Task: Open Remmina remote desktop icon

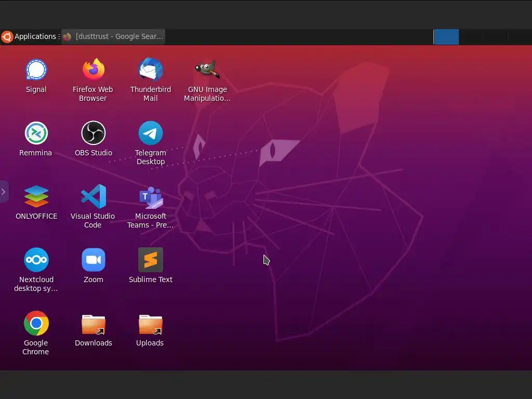Action: (x=36, y=134)
